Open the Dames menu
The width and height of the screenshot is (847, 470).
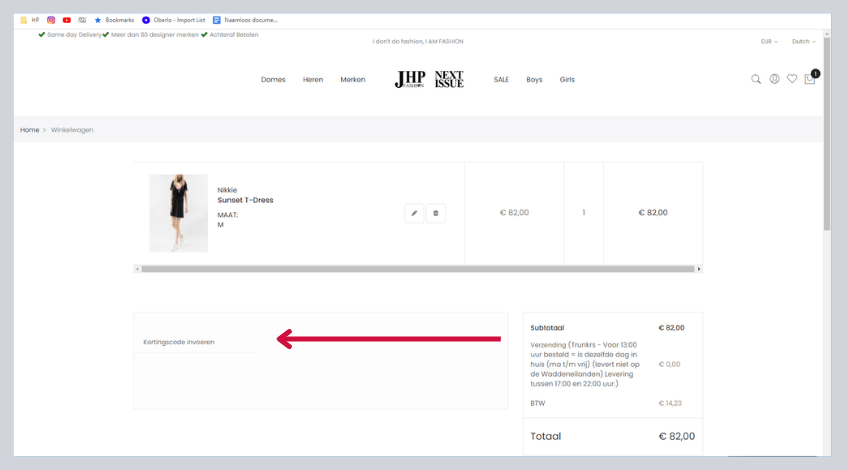coord(273,79)
